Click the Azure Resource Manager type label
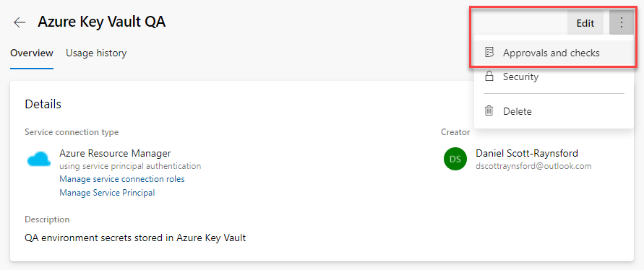 115,154
